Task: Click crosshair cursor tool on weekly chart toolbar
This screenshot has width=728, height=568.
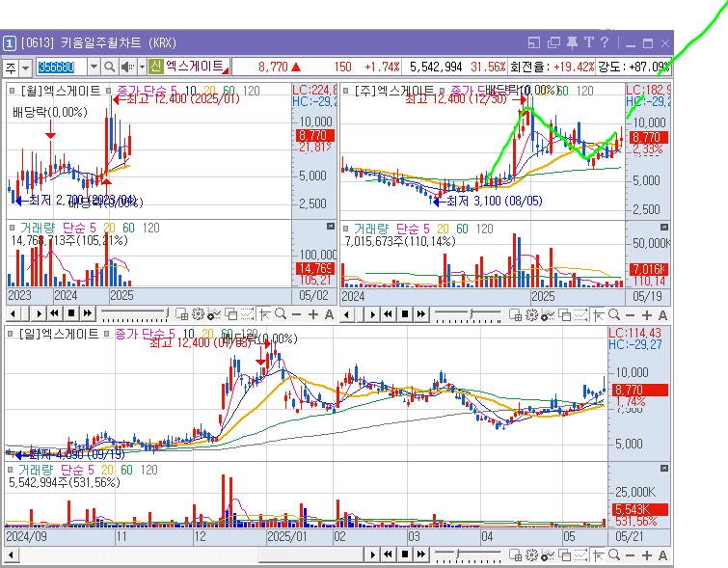Action: [598, 315]
